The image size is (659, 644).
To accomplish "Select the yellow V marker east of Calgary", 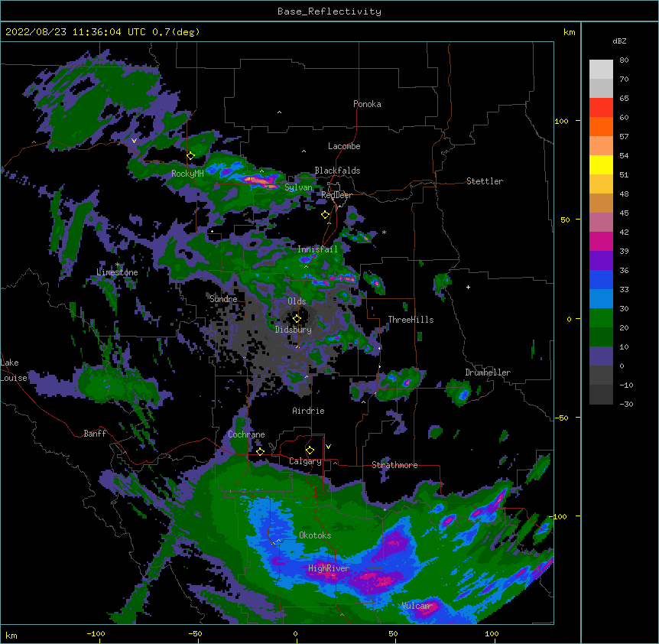I will coord(328,447).
